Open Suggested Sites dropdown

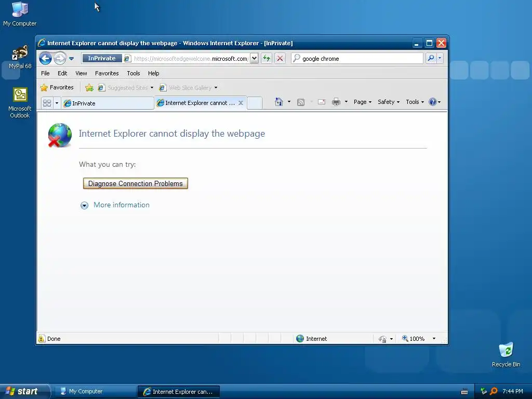pyautogui.click(x=126, y=88)
